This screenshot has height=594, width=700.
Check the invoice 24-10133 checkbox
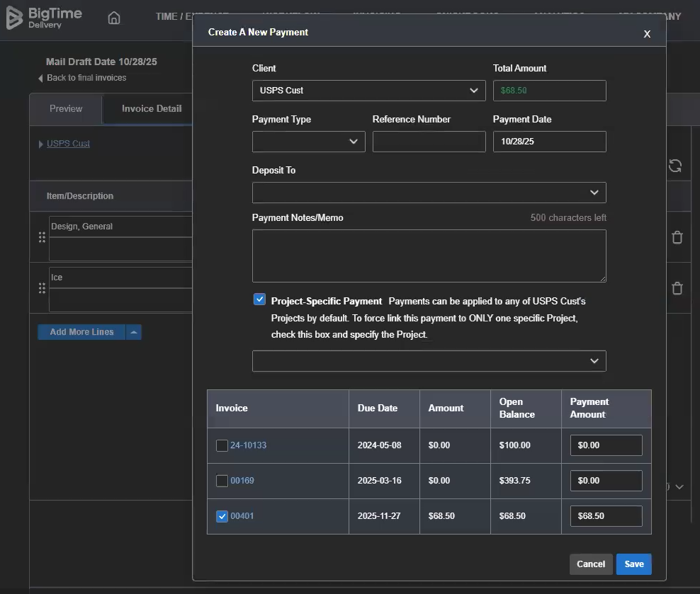point(222,445)
